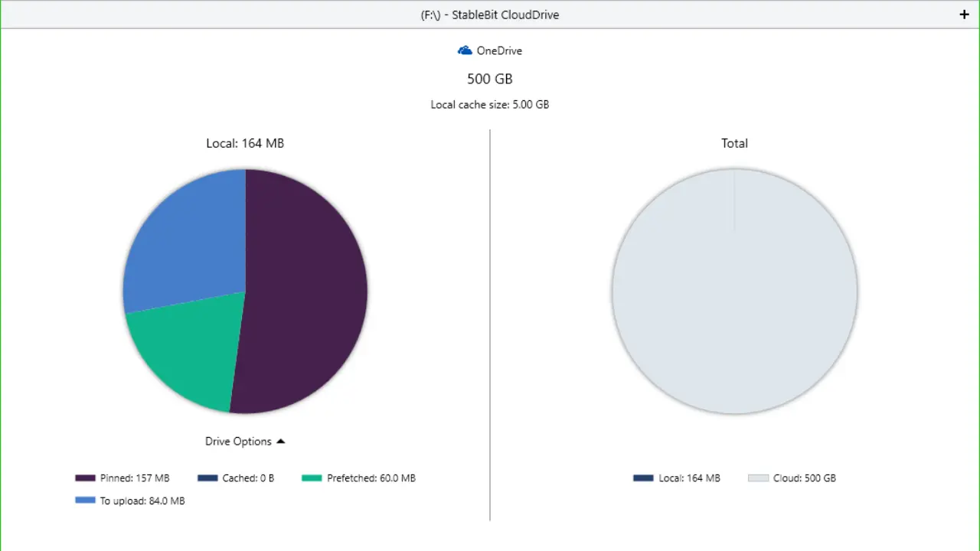Click the plus icon in title bar
Viewport: 980px width, 551px height.
[964, 15]
